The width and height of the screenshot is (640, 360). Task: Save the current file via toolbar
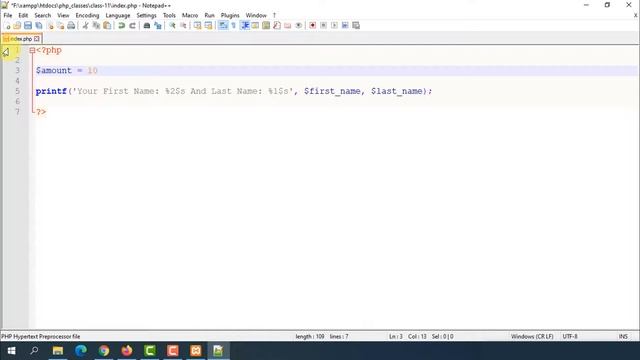coord(28,26)
